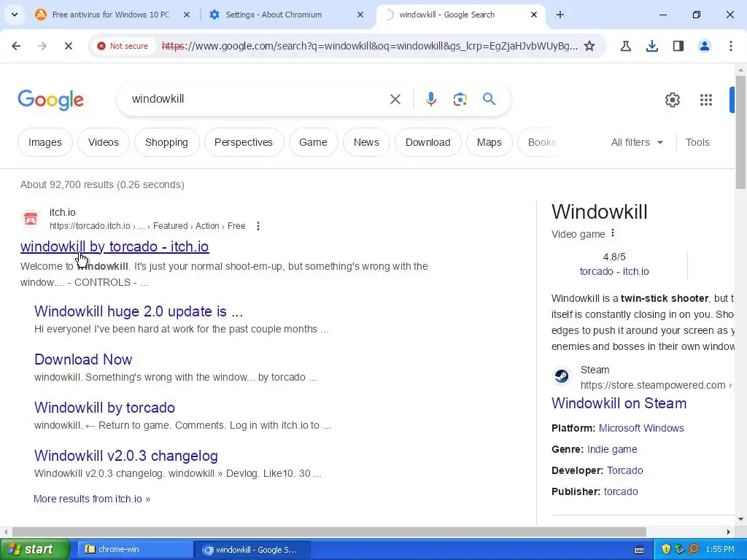Toggle the side panel icon
Screen dimensions: 747x560
point(678,46)
